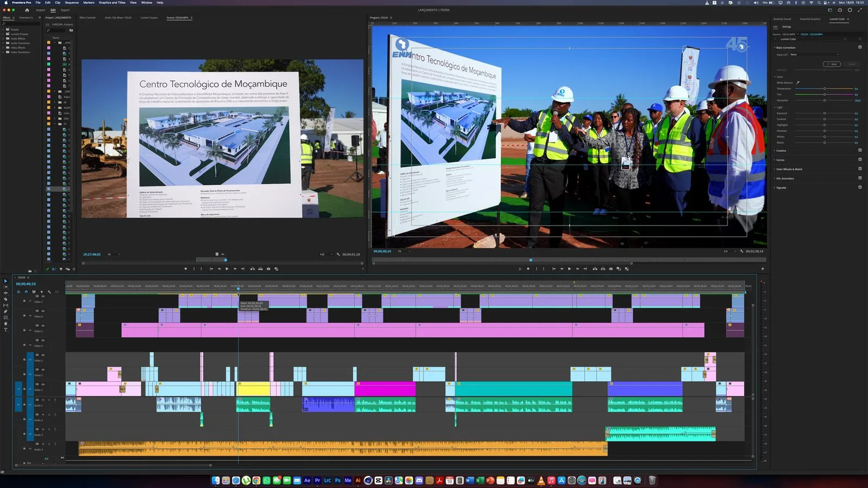
Task: Play the Source monitor clip
Action: pos(227,269)
